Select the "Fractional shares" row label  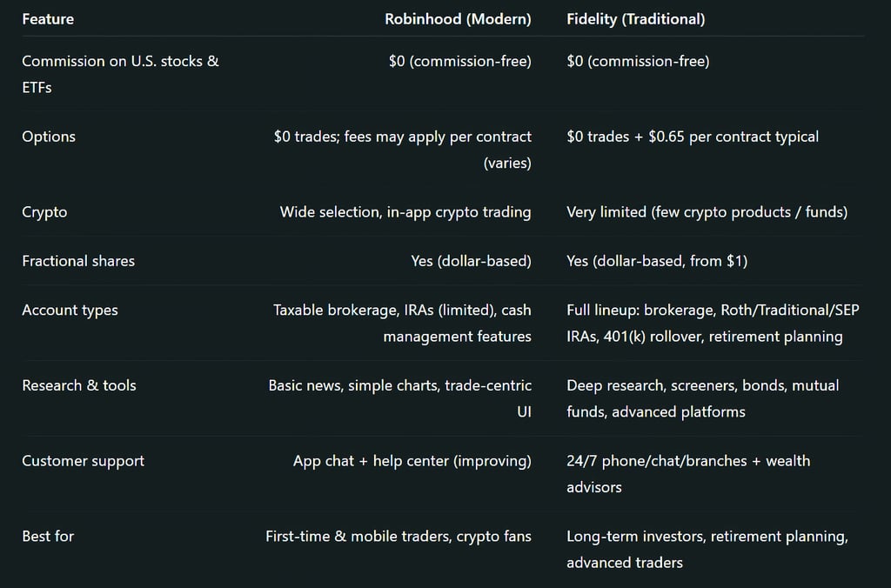(x=78, y=261)
